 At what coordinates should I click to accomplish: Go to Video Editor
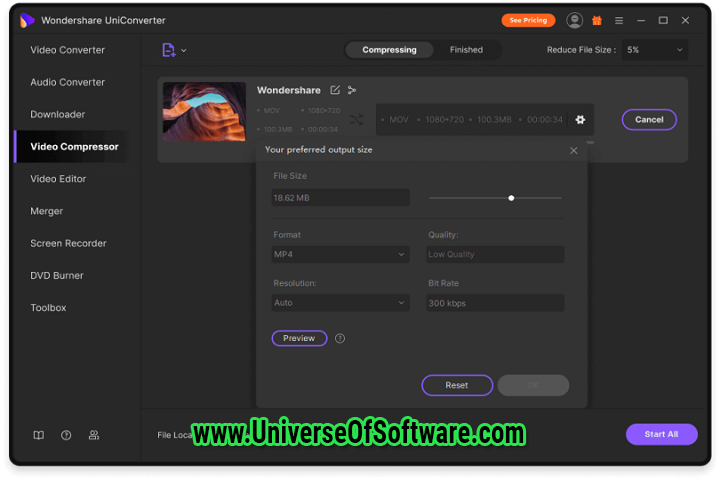pos(58,179)
